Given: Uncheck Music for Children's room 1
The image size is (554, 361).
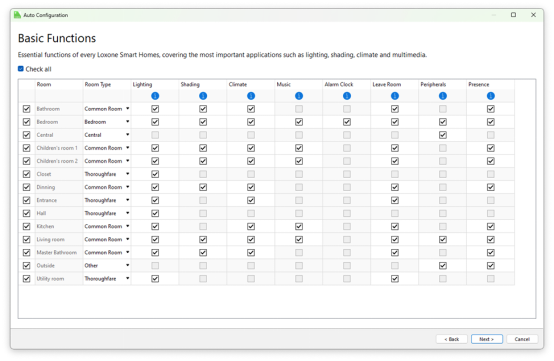Looking at the screenshot, I should 299,148.
